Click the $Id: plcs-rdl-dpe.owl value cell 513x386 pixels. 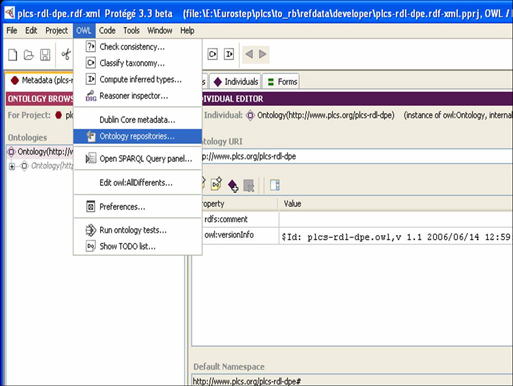click(x=396, y=236)
